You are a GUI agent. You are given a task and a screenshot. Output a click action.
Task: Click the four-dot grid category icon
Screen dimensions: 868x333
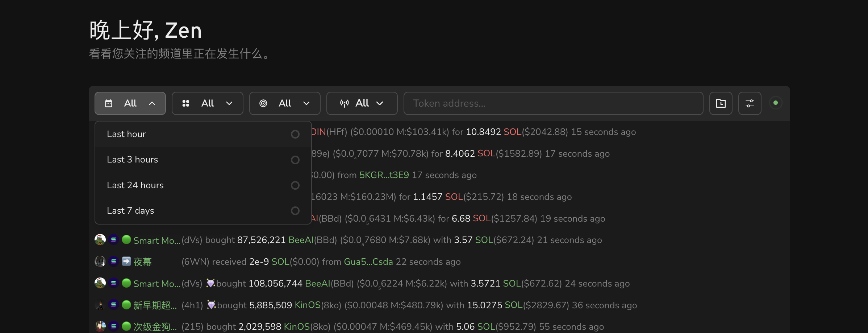(186, 103)
